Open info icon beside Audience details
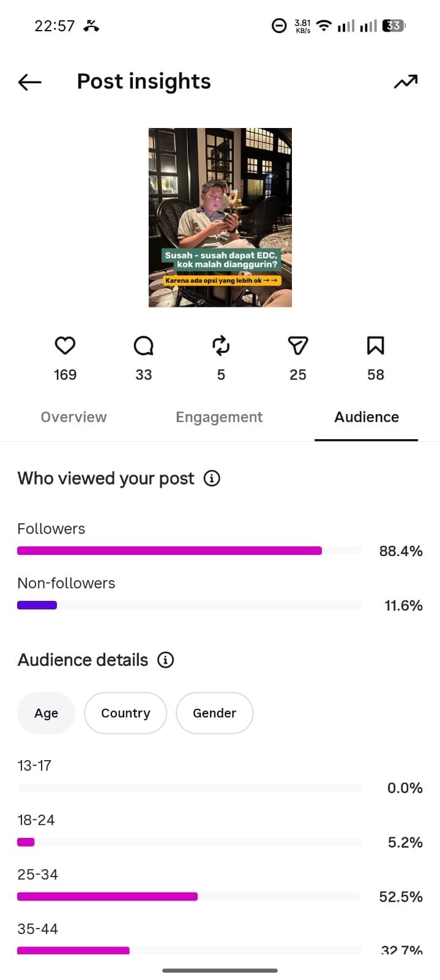This screenshot has height=980, width=440. (x=165, y=660)
